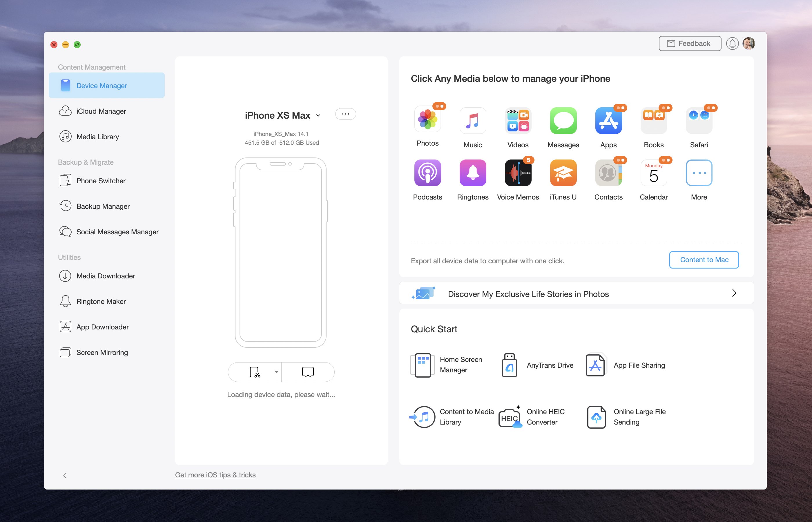812x522 pixels.
Task: Click the phone outline device preview
Action: [x=281, y=252]
